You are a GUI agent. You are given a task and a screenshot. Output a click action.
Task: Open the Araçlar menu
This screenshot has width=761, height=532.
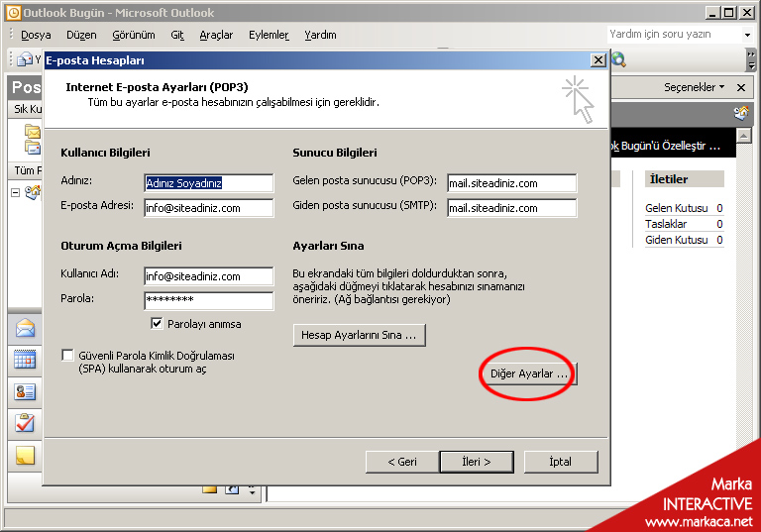pyautogui.click(x=216, y=35)
